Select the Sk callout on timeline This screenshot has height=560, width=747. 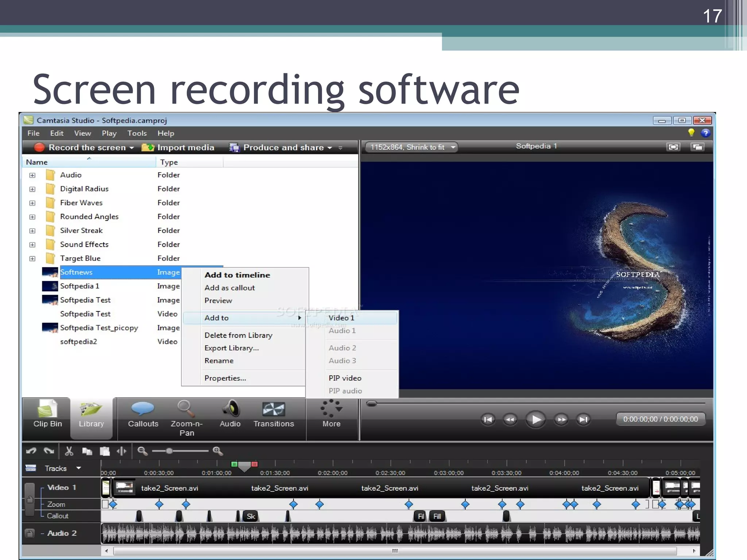[x=251, y=516]
